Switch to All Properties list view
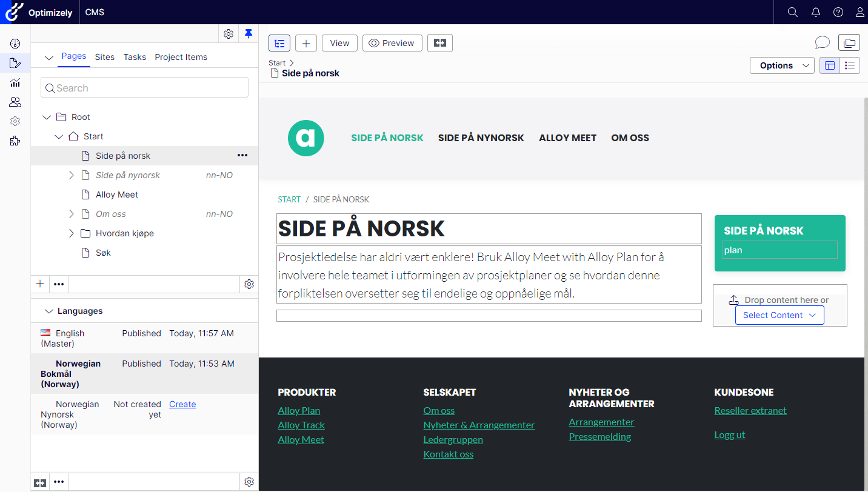Screen dimensions: 868x492 point(850,65)
